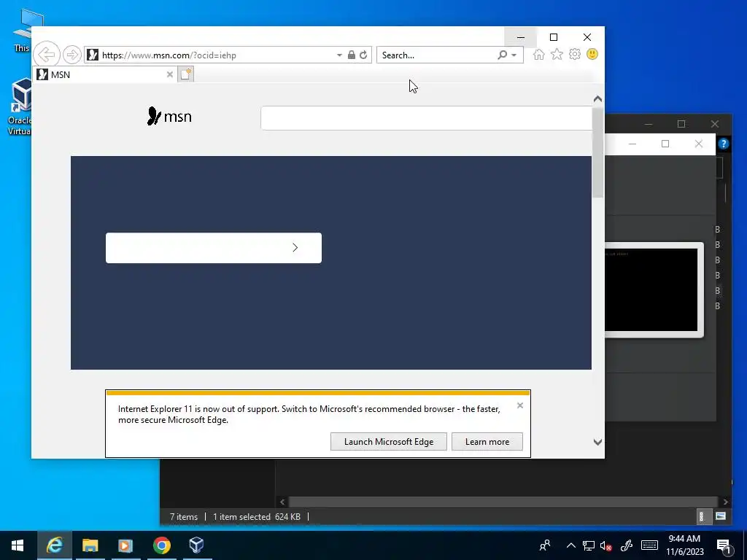Click the lock security icon in address bar

351,55
